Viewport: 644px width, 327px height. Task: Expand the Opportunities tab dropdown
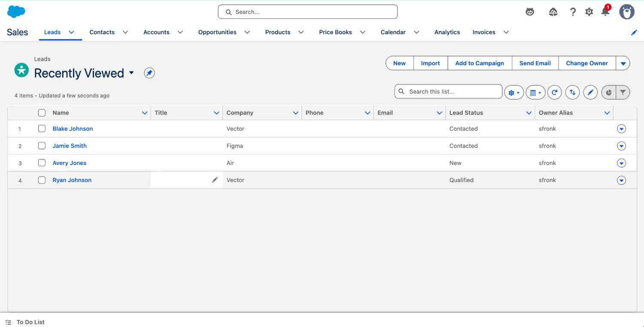247,32
